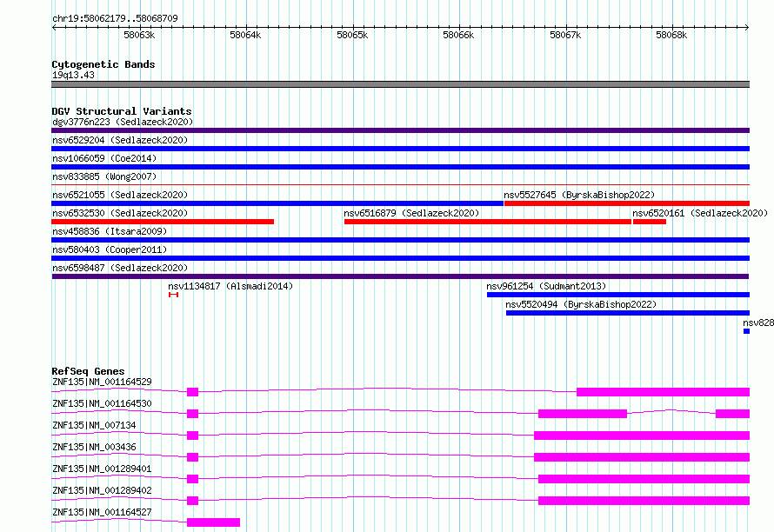This screenshot has height=532, width=774.
Task: Click the short red bar under nsv6520161
Action: (x=649, y=222)
